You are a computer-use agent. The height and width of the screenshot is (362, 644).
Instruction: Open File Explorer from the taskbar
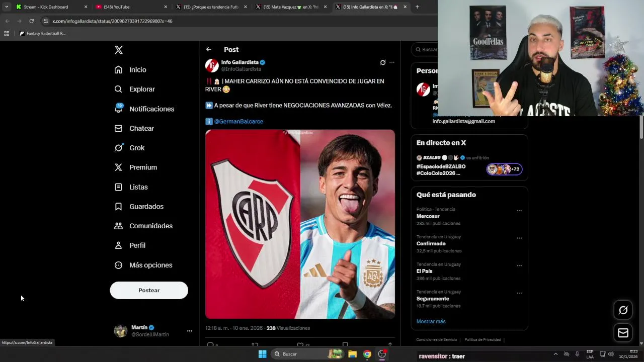[352, 354]
